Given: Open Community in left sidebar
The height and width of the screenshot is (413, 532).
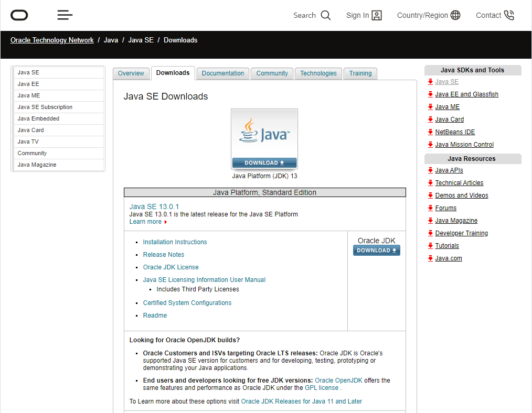Looking at the screenshot, I should [x=58, y=153].
